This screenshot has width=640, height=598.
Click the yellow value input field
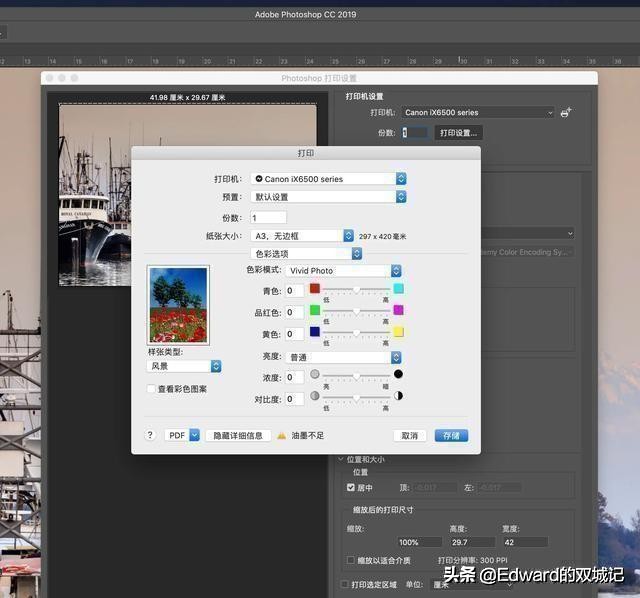294,334
